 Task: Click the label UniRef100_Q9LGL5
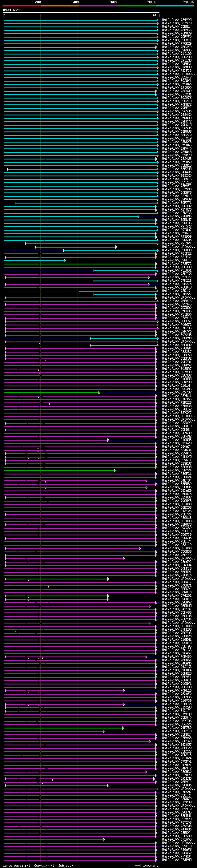pos(177,125)
